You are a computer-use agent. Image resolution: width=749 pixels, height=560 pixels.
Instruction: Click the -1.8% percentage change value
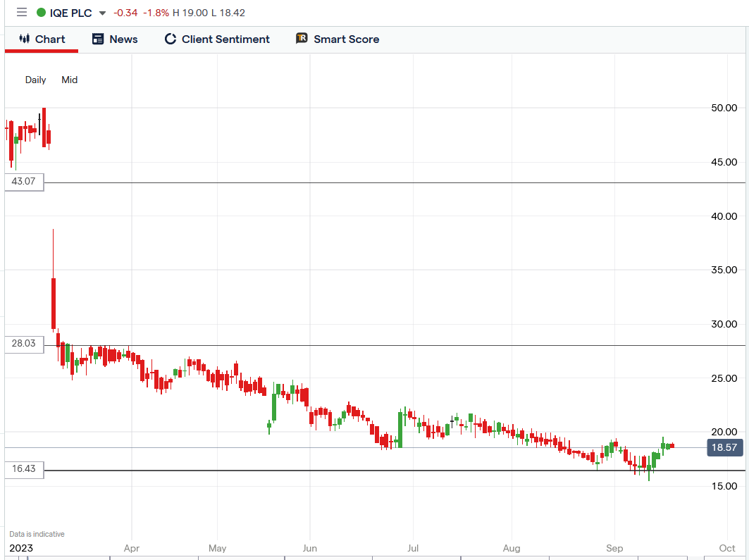(x=156, y=13)
